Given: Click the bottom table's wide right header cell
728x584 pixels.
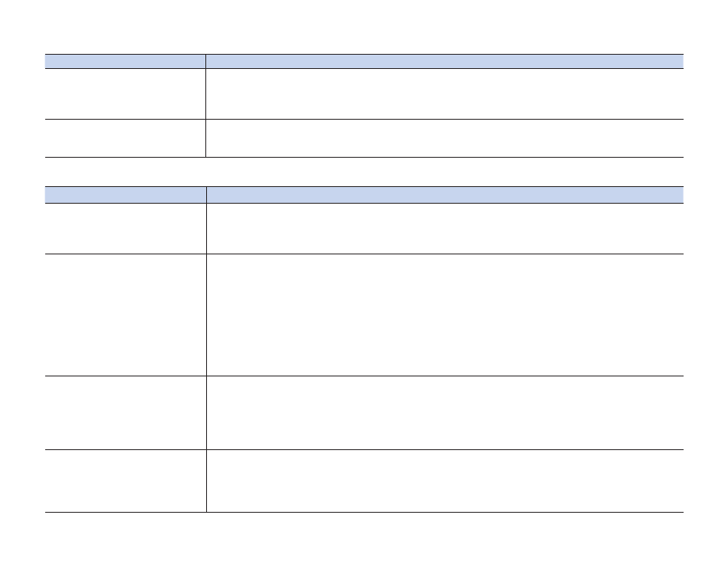Looking at the screenshot, I should coord(444,194).
